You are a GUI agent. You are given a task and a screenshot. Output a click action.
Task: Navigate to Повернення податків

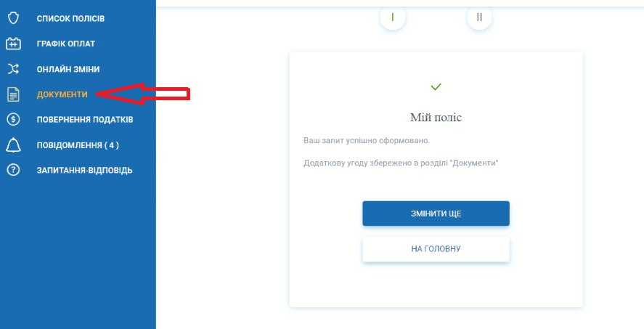(85, 120)
